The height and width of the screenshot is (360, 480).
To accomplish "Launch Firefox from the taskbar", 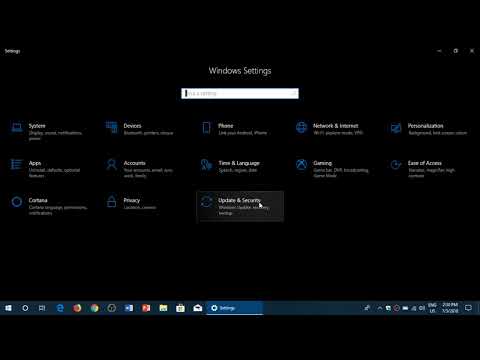I will pyautogui.click(x=77, y=308).
